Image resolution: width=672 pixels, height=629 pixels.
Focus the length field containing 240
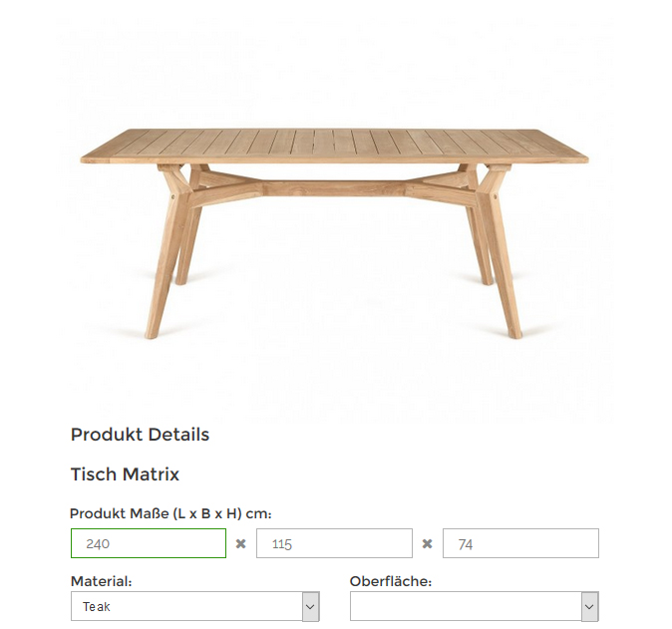[149, 543]
